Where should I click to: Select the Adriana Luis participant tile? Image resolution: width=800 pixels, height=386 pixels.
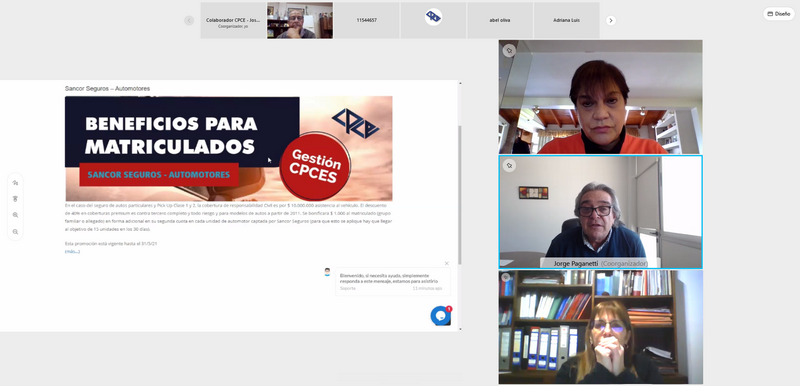(566, 20)
